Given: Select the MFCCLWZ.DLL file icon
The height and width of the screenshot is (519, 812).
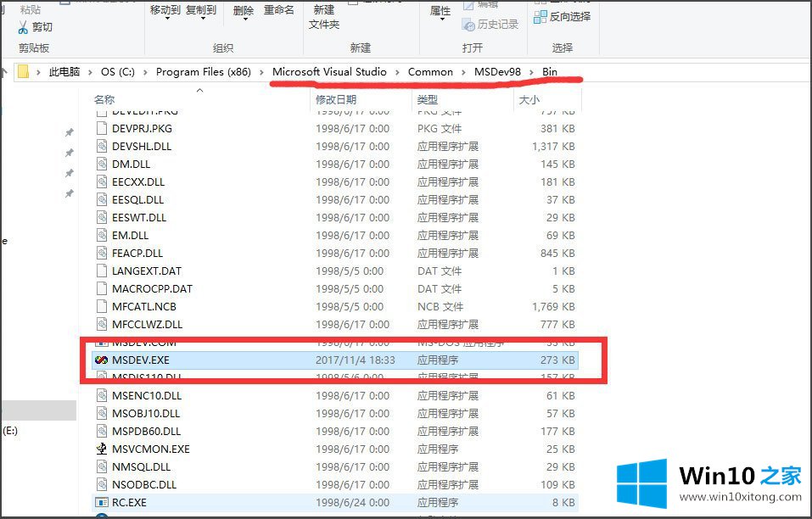Looking at the screenshot, I should [x=102, y=325].
